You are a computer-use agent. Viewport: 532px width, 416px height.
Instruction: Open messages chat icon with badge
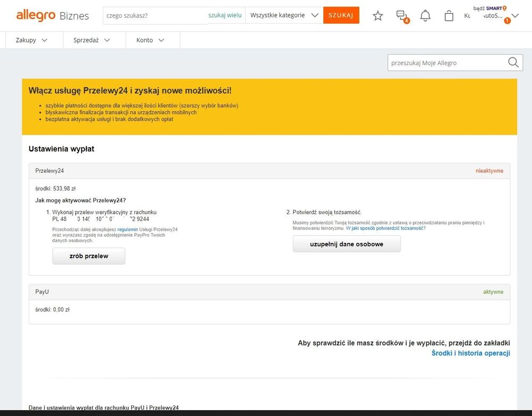[x=402, y=16]
